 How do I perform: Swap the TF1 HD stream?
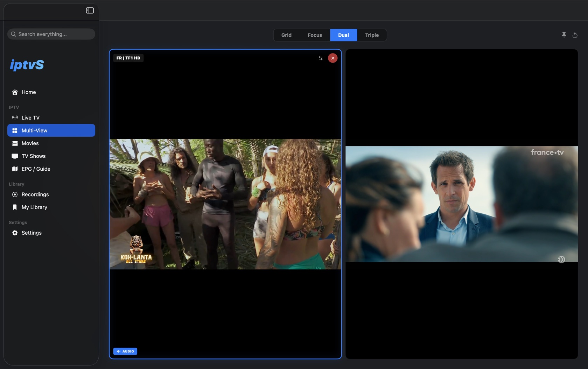click(x=321, y=58)
